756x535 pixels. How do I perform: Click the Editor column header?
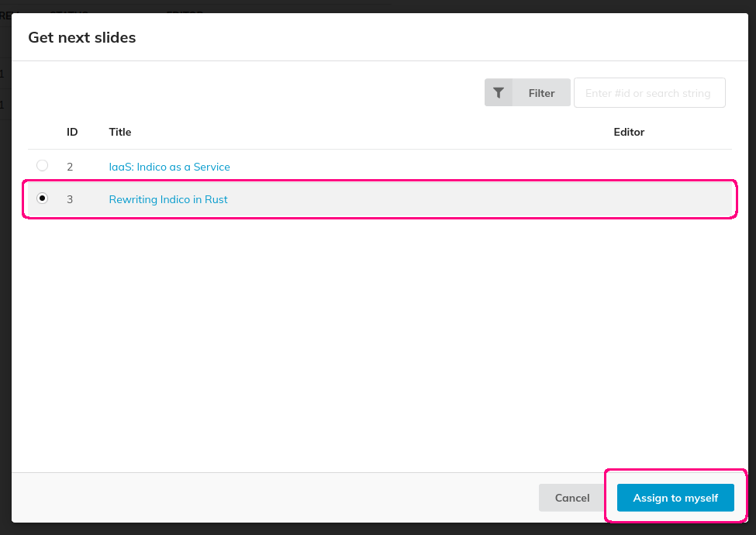pyautogui.click(x=629, y=132)
